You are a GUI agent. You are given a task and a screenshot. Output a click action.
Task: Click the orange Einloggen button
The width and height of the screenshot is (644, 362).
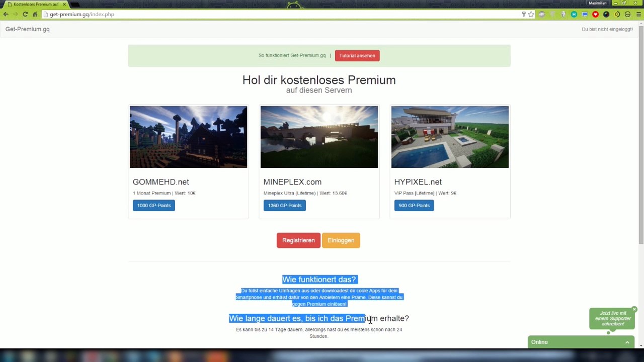tap(341, 240)
